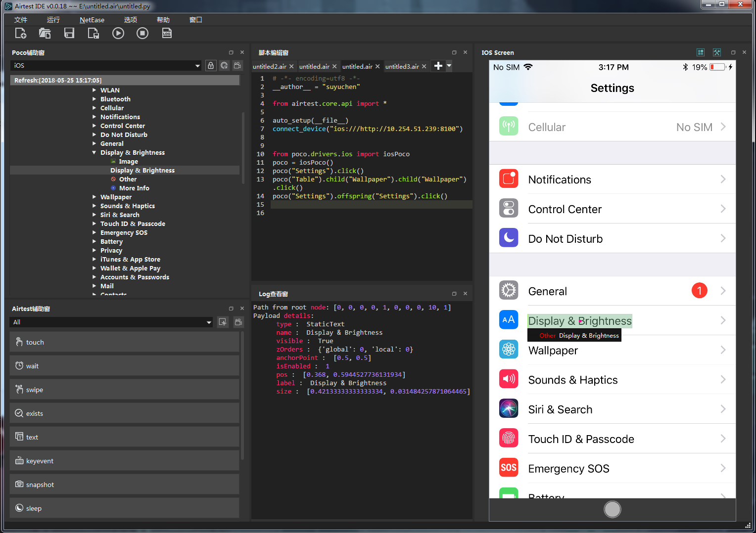Click the General gear icon in Settings
The image size is (756, 533).
click(509, 290)
